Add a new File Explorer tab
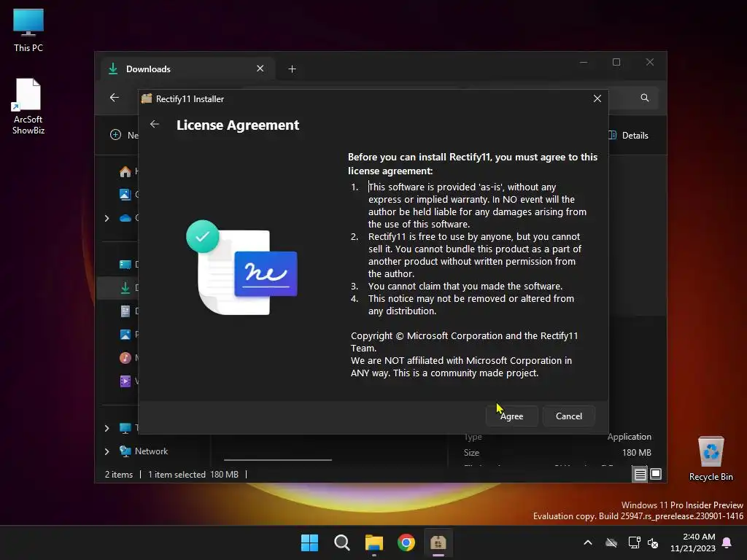The width and height of the screenshot is (747, 560). [x=292, y=69]
